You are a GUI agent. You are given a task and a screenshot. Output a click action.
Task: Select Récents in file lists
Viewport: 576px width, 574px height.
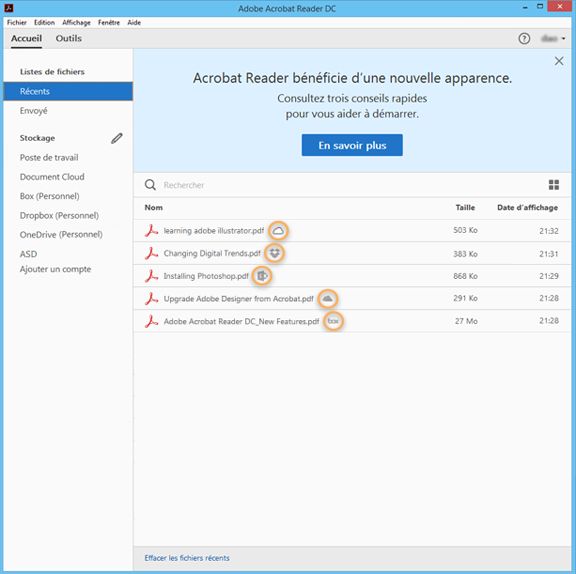[x=68, y=91]
